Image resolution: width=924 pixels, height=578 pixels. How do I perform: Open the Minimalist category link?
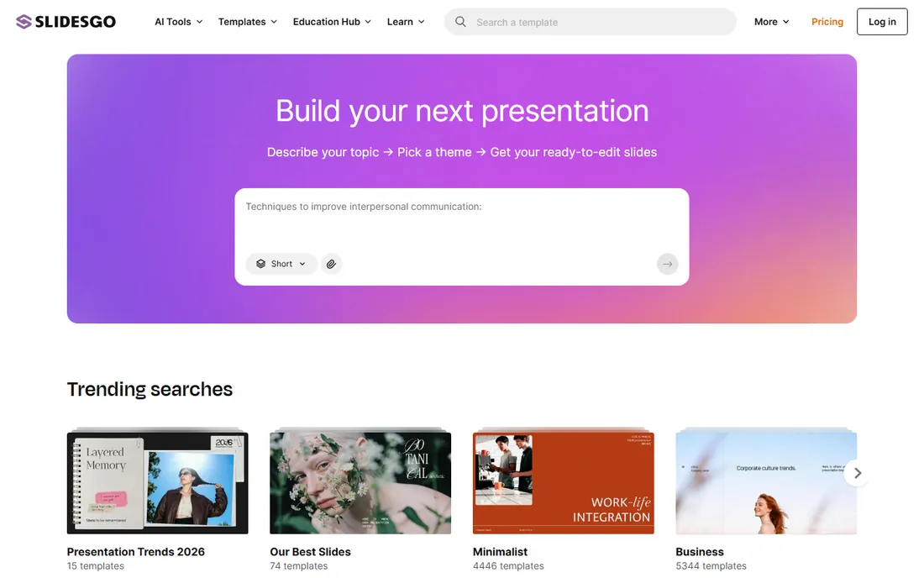click(x=500, y=552)
